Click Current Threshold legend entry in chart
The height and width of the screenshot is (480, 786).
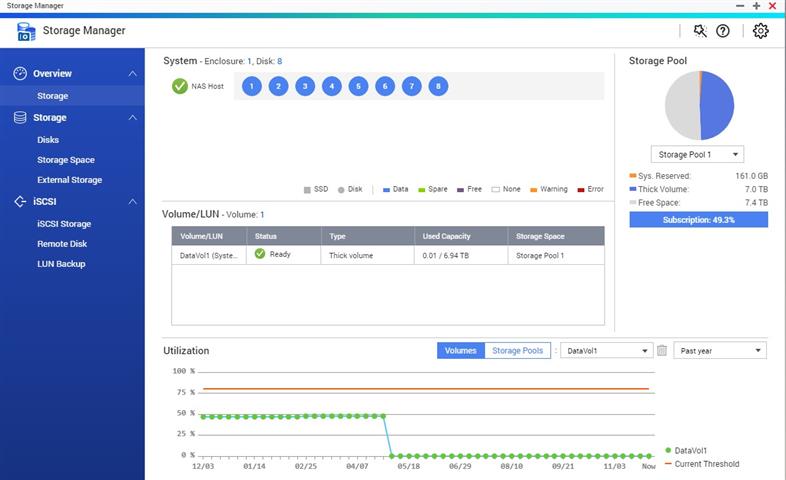click(x=702, y=464)
